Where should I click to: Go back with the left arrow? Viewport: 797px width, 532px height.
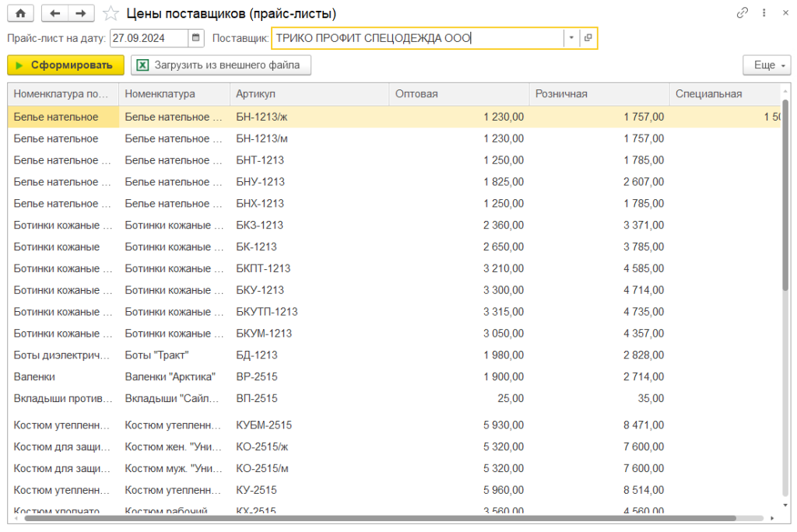pyautogui.click(x=55, y=13)
